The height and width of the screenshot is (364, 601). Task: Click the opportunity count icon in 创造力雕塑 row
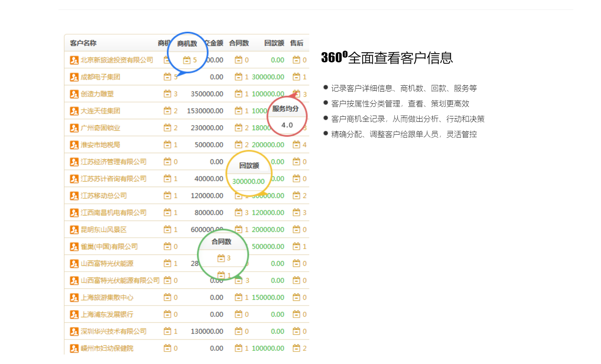click(167, 94)
